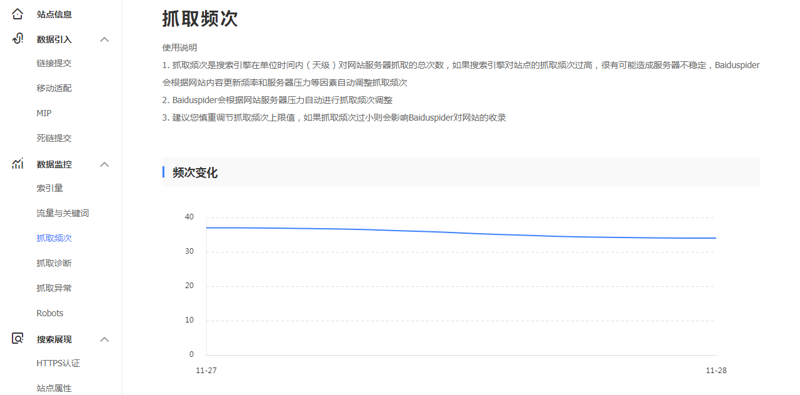Open the Robots menu item

50,313
